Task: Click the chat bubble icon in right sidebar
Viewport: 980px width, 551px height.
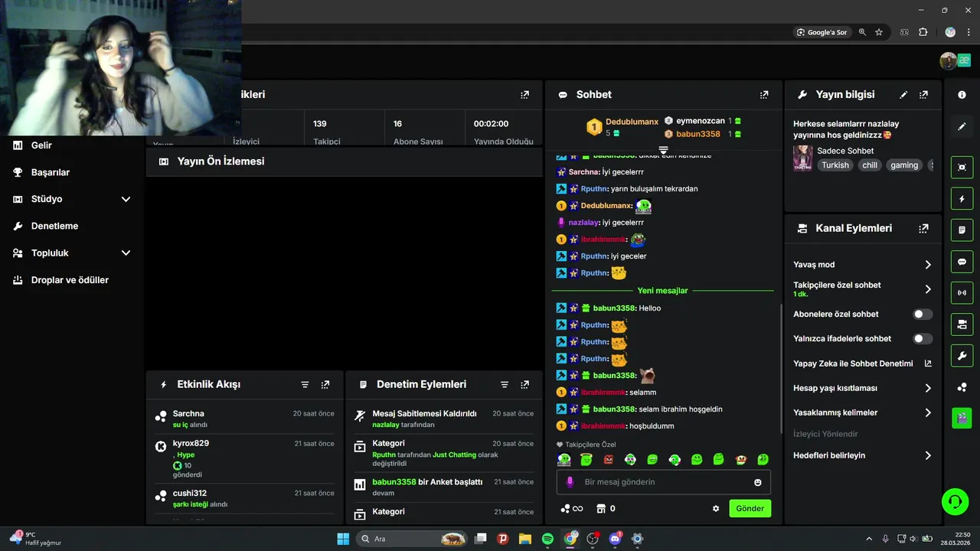Action: [x=962, y=261]
